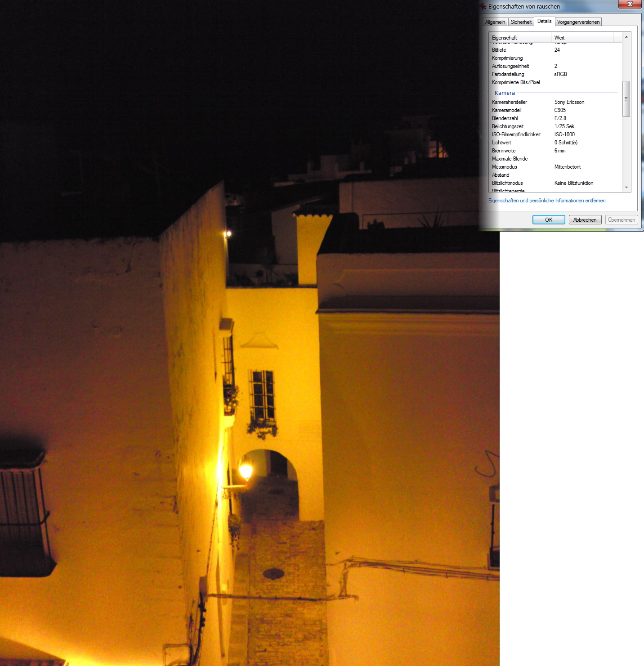Select the Komprimierte Bits/Pixel property
This screenshot has height=666, width=644.
click(x=516, y=82)
